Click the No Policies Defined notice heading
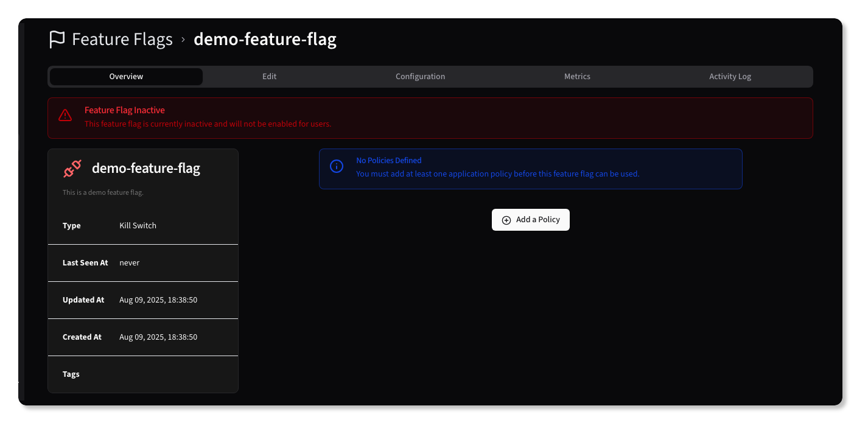This screenshot has height=431, width=868. [x=389, y=161]
